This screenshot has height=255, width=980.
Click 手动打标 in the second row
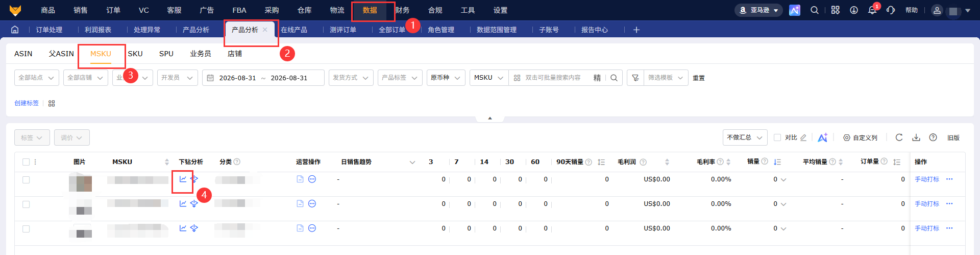pos(927,204)
